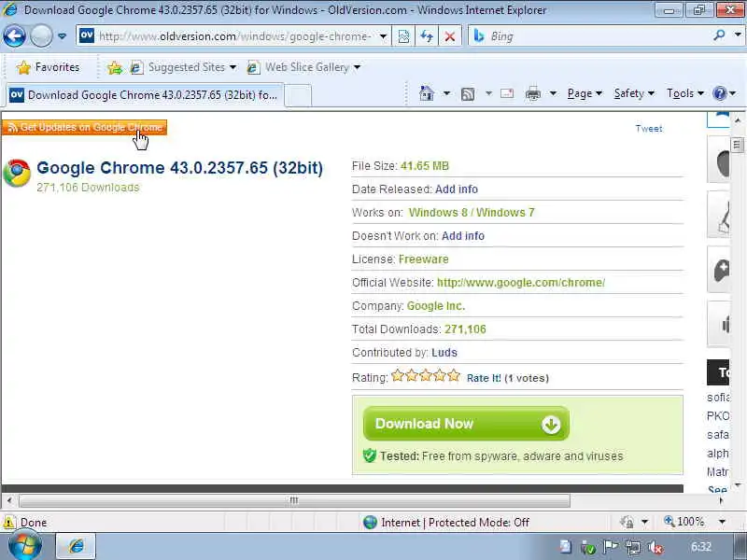747x560 pixels.
Task: Open a new blank tab
Action: [298, 95]
